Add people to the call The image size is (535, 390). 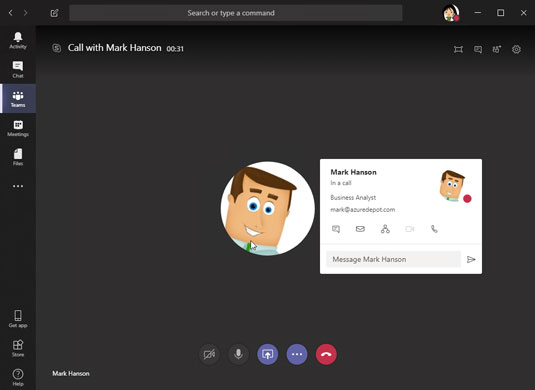(x=497, y=49)
